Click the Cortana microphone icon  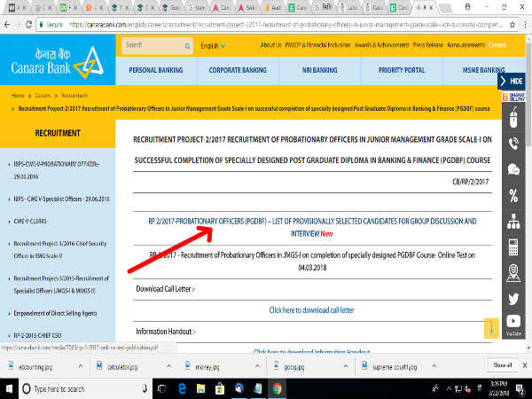(145, 389)
